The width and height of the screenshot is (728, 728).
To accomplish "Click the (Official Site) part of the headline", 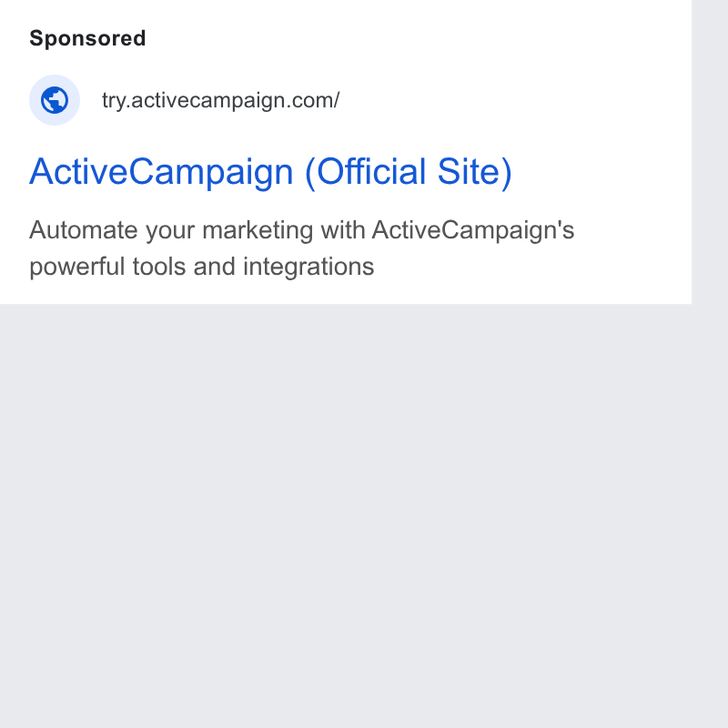I will (409, 172).
